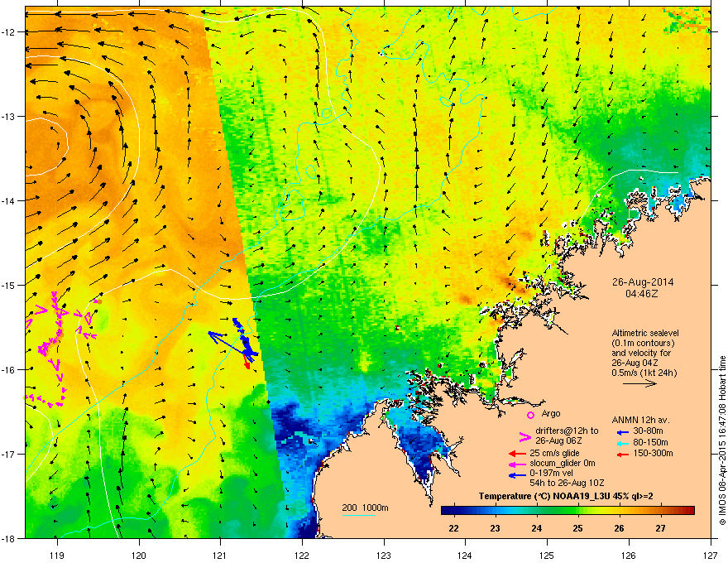Click the cyan 80-150m ANMN arrow
The image size is (728, 563).
pos(623,443)
